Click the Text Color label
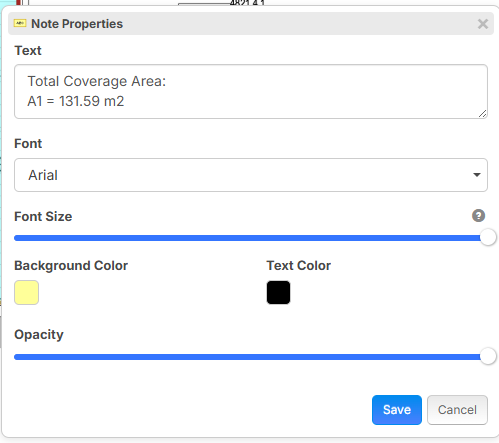This screenshot has width=499, height=443. 299,266
